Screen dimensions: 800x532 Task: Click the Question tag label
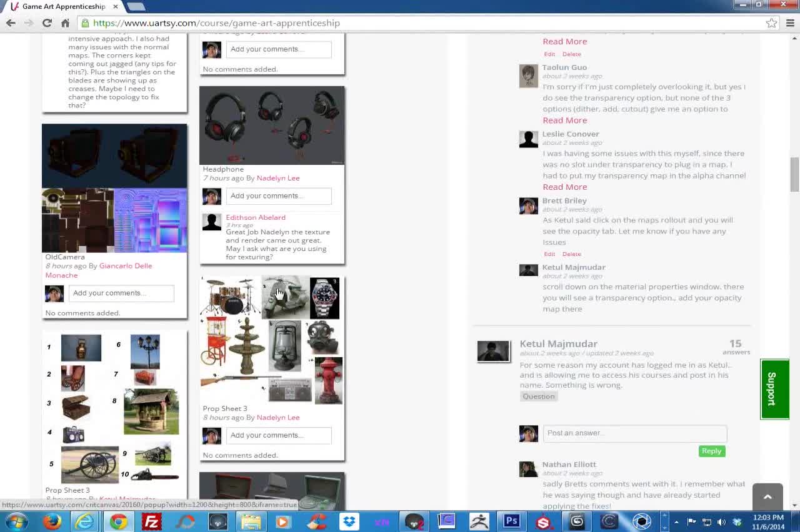click(x=538, y=397)
